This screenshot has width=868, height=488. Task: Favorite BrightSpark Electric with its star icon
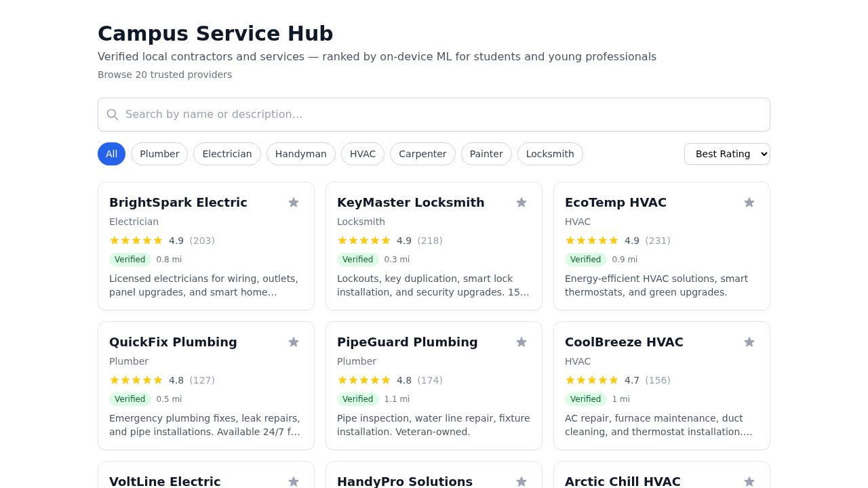(x=294, y=203)
